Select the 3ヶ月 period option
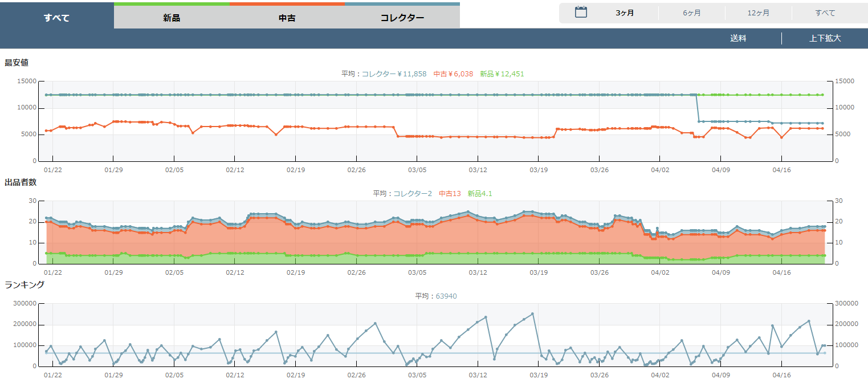Viewport: 868px width, 383px height. click(625, 13)
